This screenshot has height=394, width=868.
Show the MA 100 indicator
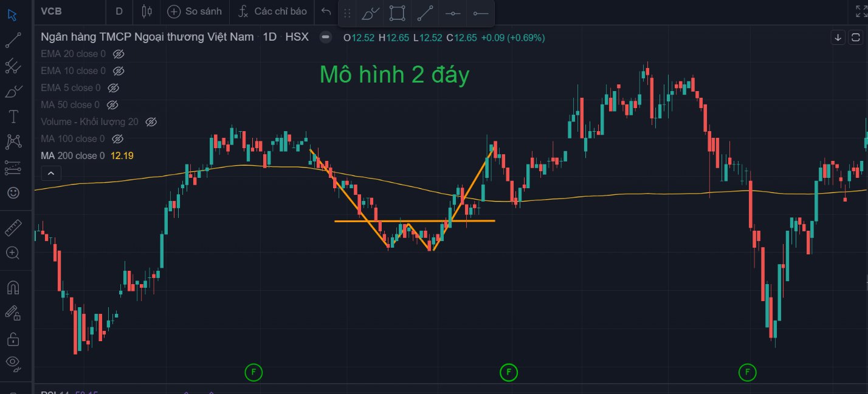pos(119,139)
